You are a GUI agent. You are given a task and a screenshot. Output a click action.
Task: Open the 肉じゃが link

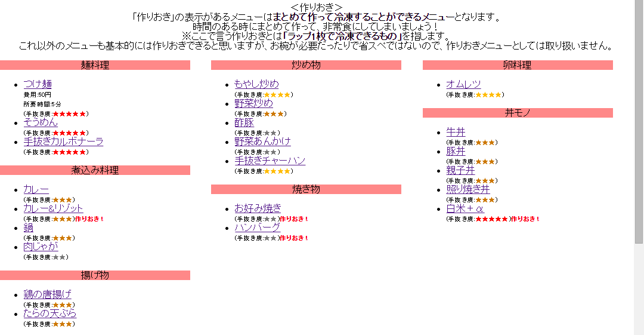point(41,247)
